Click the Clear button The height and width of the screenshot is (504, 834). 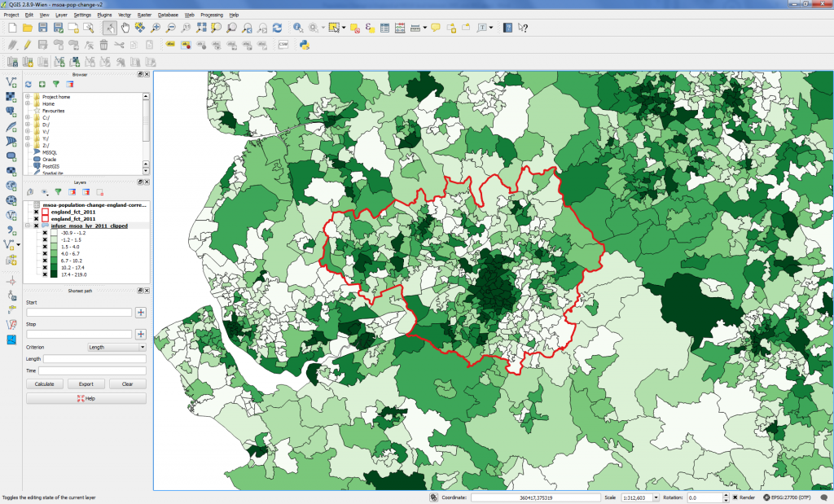pos(128,383)
